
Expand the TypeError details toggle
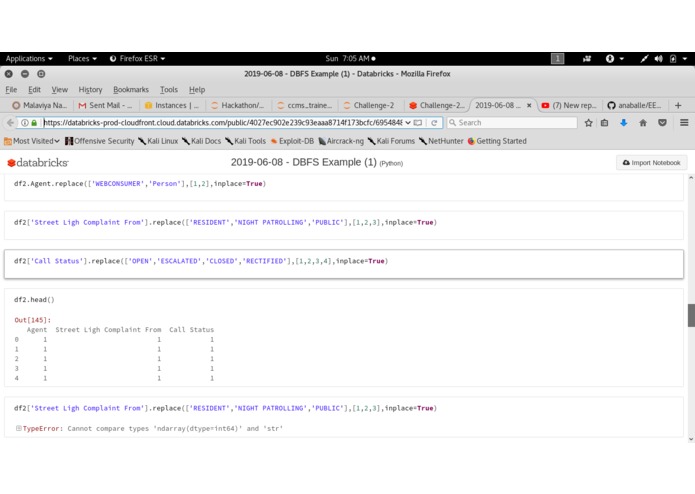[x=19, y=428]
